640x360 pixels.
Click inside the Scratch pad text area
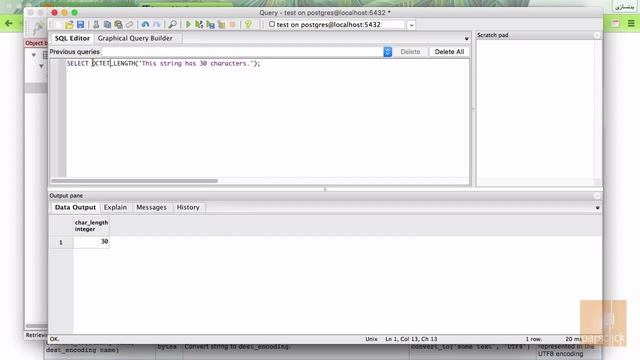[x=535, y=109]
